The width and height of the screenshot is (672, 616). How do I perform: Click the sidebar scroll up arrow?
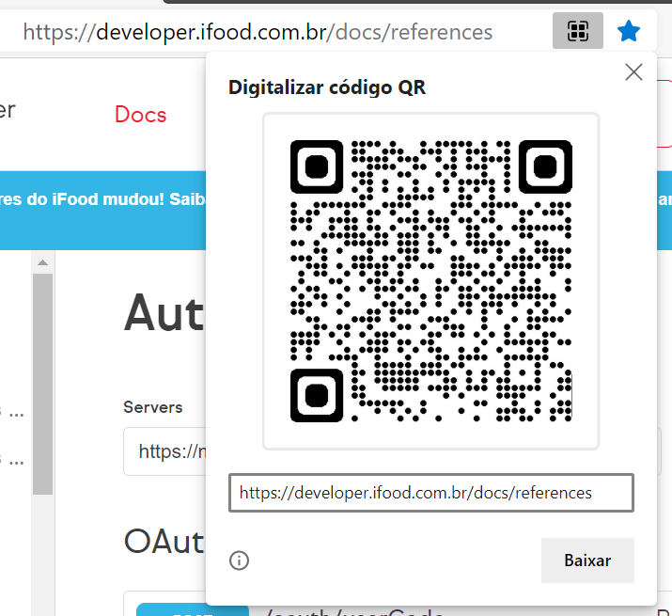pyautogui.click(x=43, y=262)
